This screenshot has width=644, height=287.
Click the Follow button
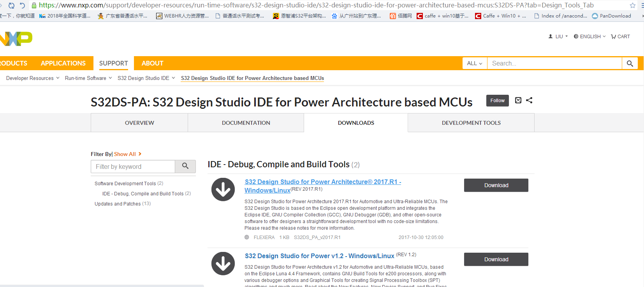[x=497, y=101]
